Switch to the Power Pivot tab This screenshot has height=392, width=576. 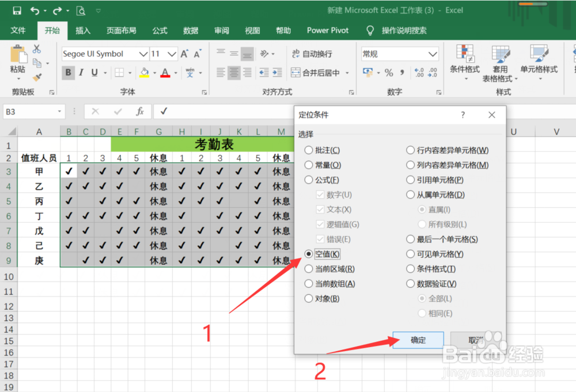(328, 30)
